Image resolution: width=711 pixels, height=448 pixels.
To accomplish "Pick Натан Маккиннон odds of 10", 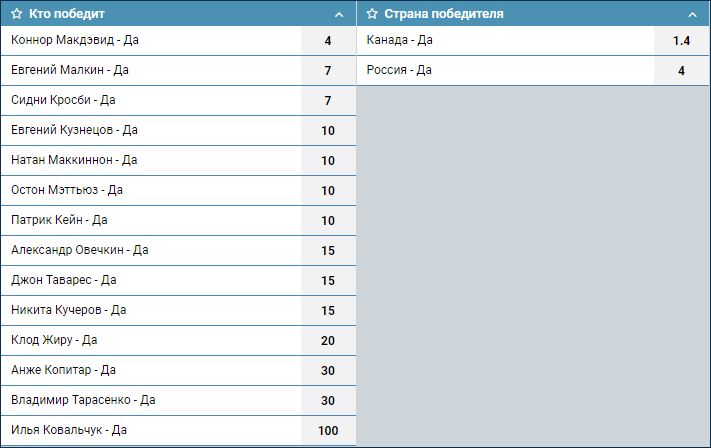I will tap(328, 161).
